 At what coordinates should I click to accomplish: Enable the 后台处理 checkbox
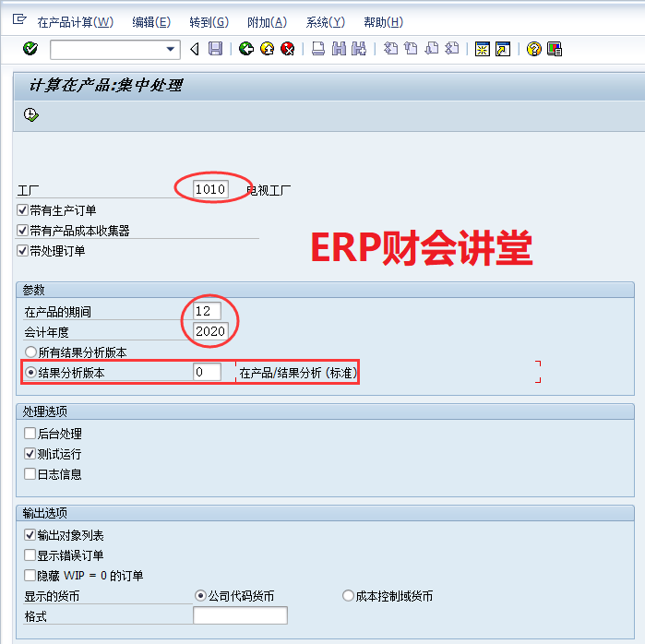pos(30,434)
